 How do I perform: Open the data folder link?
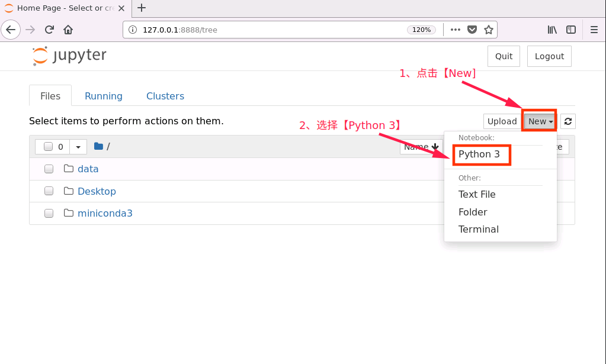pyautogui.click(x=88, y=169)
